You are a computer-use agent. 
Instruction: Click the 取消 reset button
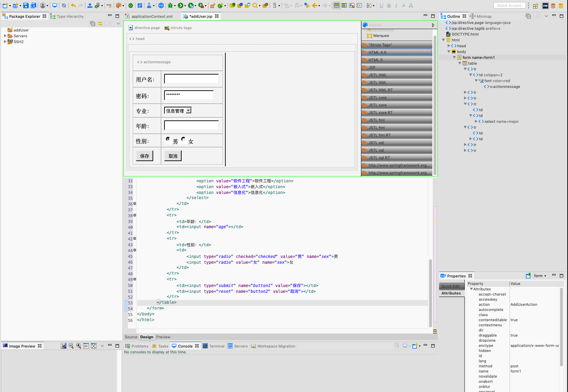pyautogui.click(x=173, y=156)
